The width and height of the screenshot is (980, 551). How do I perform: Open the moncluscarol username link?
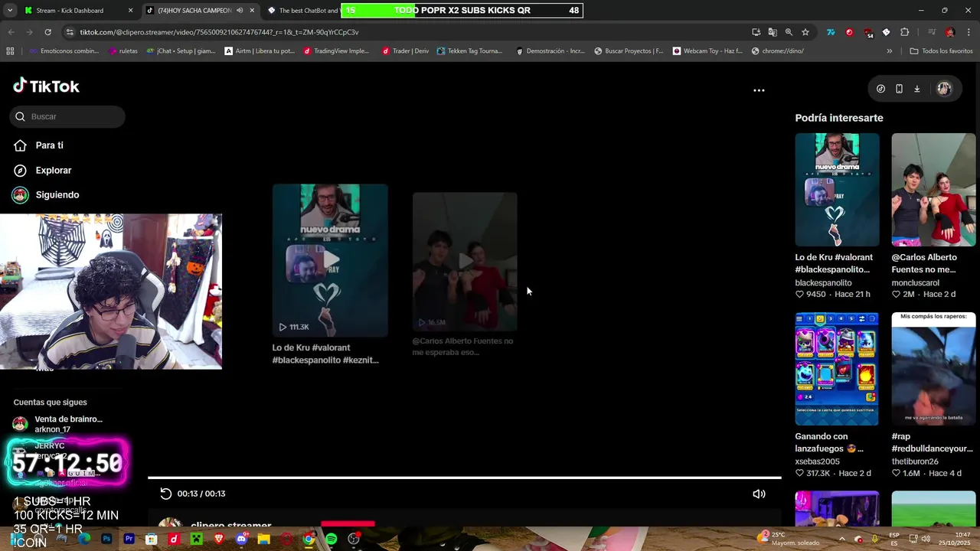point(915,283)
